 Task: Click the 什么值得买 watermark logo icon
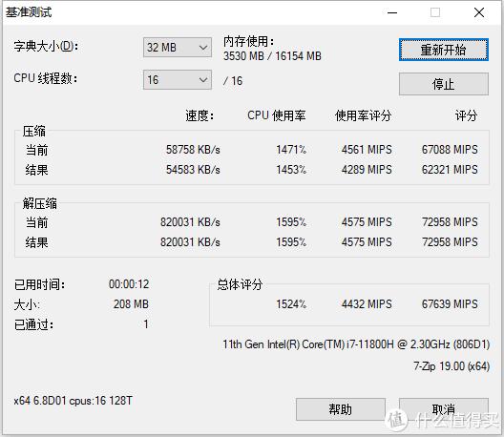coord(396,420)
